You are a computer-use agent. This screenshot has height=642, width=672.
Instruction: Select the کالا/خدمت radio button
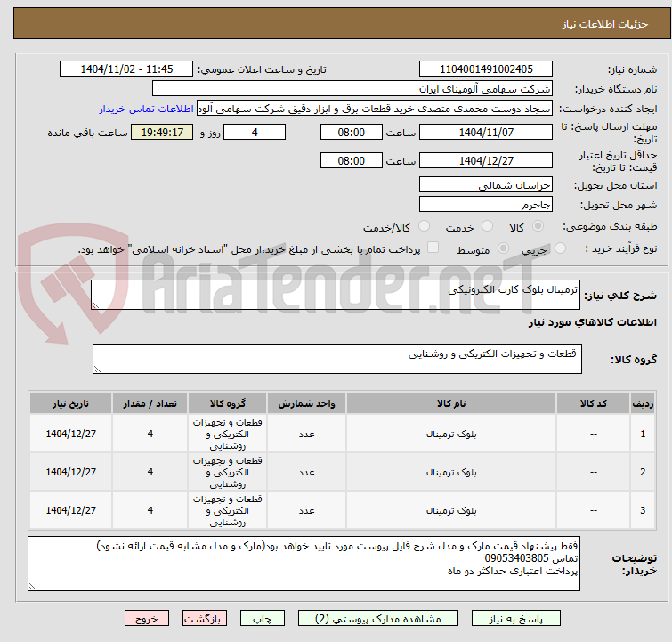point(424,226)
